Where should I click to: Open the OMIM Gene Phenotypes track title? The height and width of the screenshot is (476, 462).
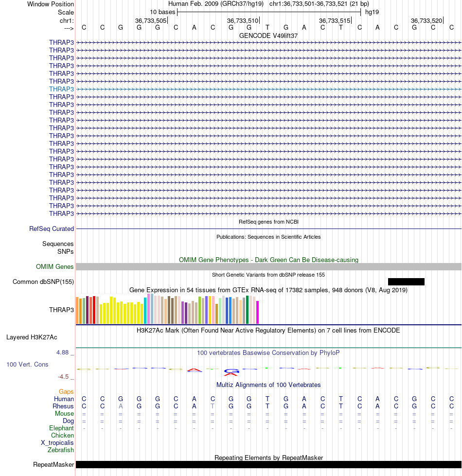[x=268, y=260]
